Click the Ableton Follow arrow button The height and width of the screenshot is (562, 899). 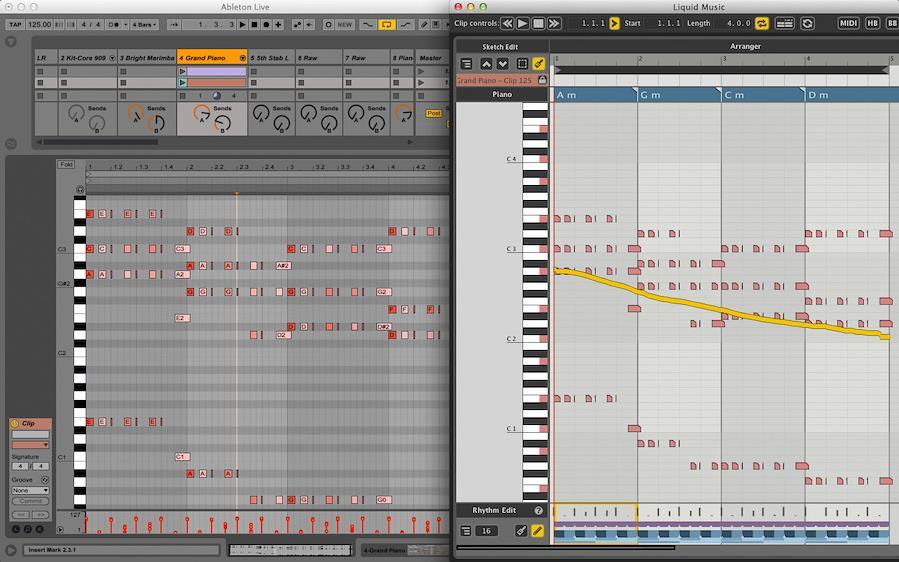pyautogui.click(x=174, y=25)
